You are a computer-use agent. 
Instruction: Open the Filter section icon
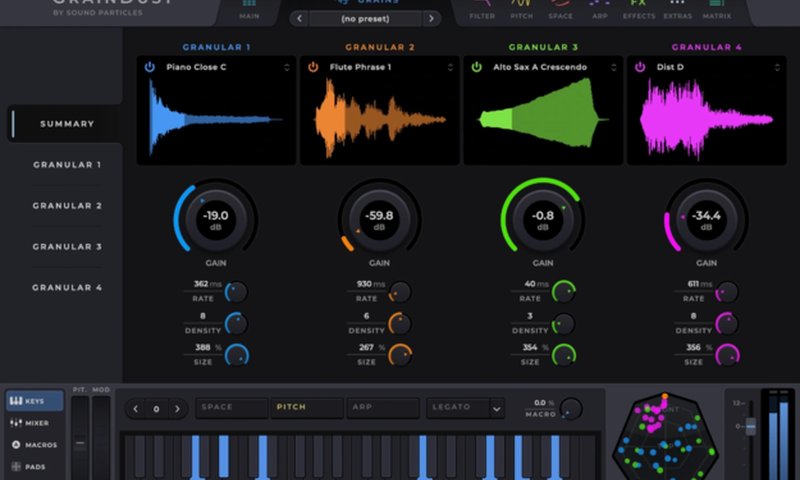tap(481, 9)
